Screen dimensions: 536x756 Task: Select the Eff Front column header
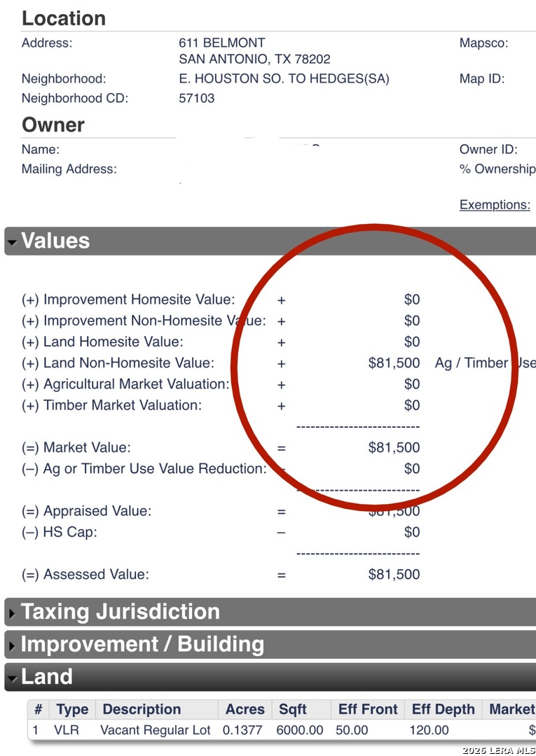(x=368, y=709)
